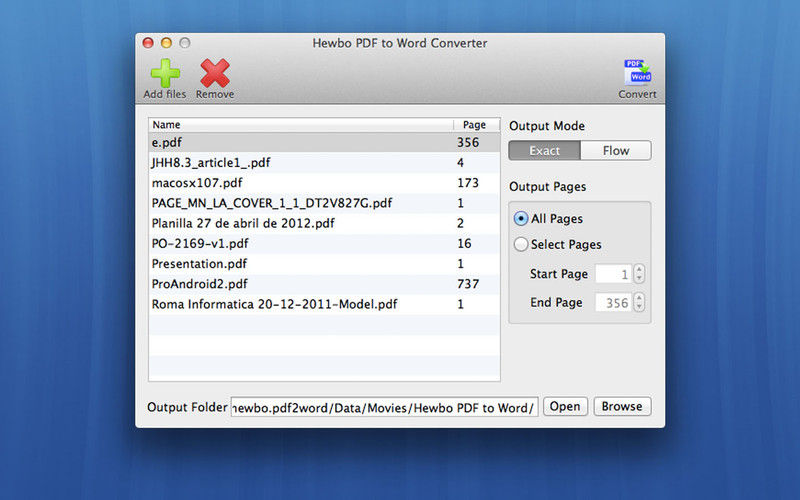This screenshot has width=800, height=500.
Task: Click the Start Page number field
Action: click(x=614, y=274)
